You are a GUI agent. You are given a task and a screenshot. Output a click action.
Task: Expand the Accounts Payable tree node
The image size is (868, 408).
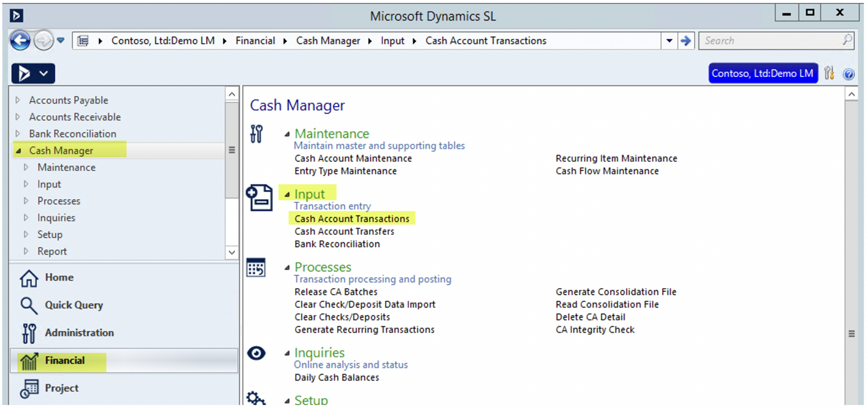(17, 100)
